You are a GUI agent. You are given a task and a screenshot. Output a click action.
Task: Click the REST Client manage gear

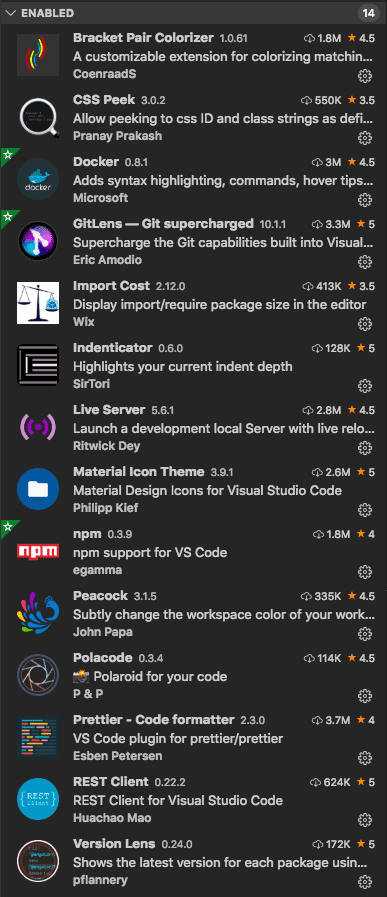pyautogui.click(x=365, y=819)
